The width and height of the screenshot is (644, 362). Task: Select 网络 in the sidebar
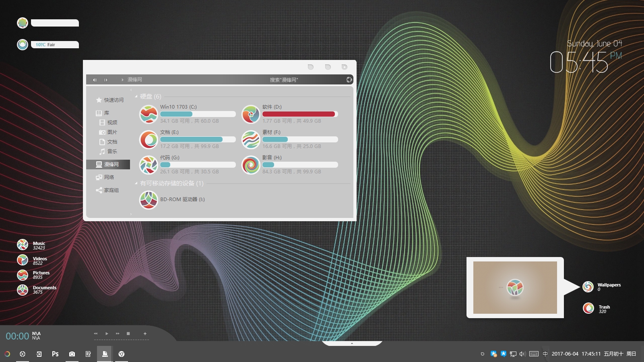point(109,177)
